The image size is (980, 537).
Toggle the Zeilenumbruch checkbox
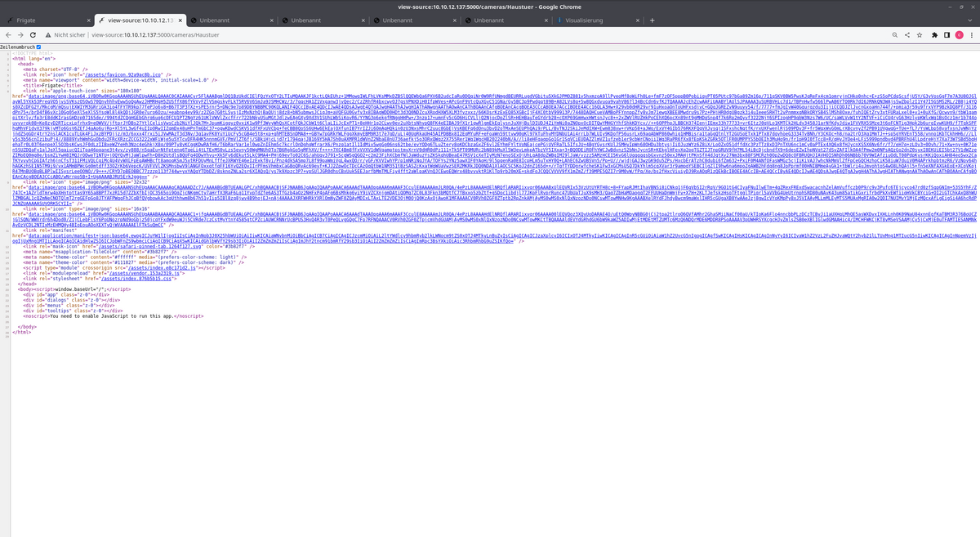tap(38, 48)
